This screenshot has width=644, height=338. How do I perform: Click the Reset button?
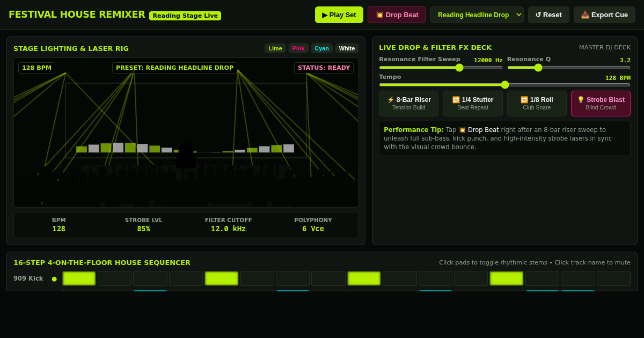[548, 15]
